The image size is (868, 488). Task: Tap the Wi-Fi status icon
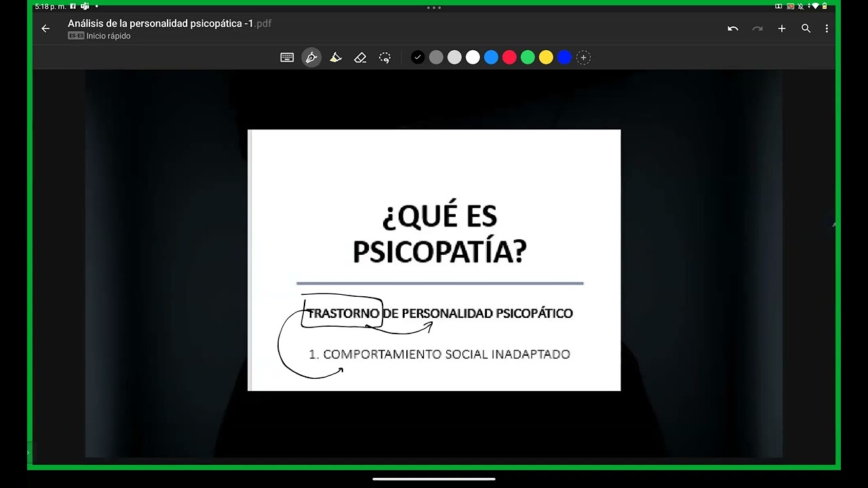815,6
